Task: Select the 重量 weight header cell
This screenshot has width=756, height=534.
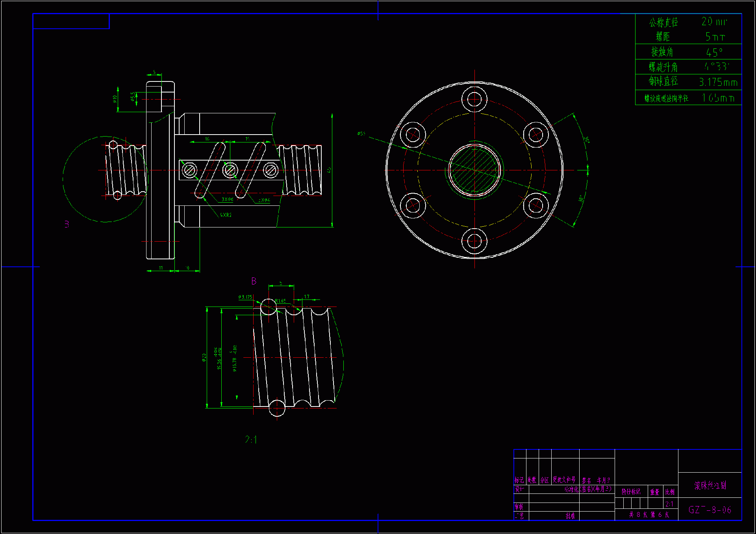Action: click(654, 492)
